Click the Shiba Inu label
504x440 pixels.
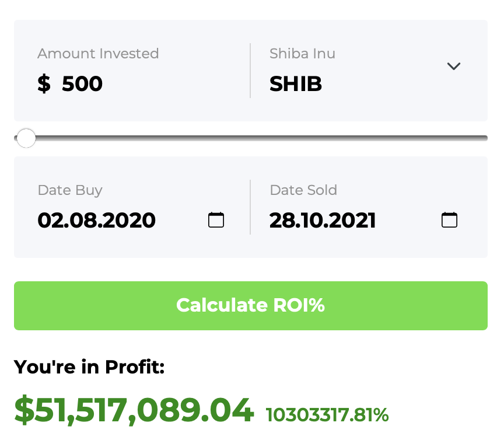tap(302, 53)
